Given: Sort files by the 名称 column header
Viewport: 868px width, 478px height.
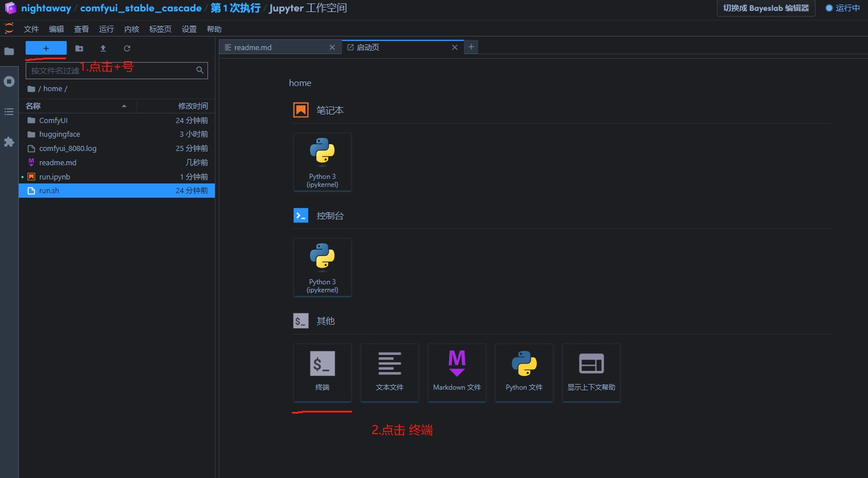Looking at the screenshot, I should click(x=78, y=106).
